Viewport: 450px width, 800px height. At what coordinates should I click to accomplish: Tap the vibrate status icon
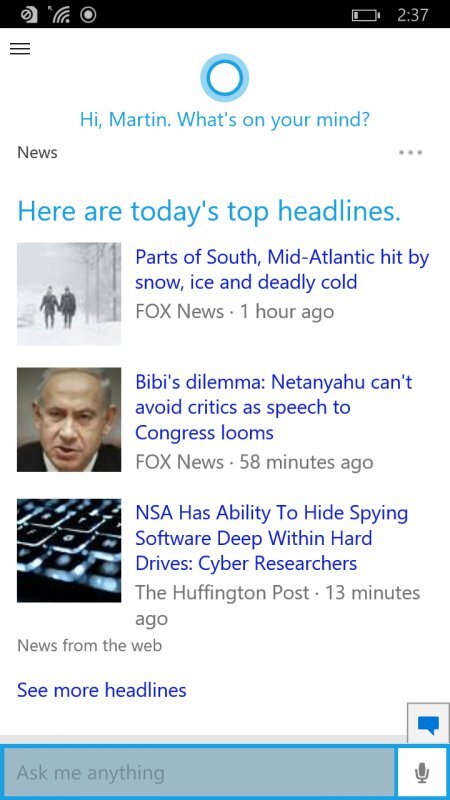point(28,15)
